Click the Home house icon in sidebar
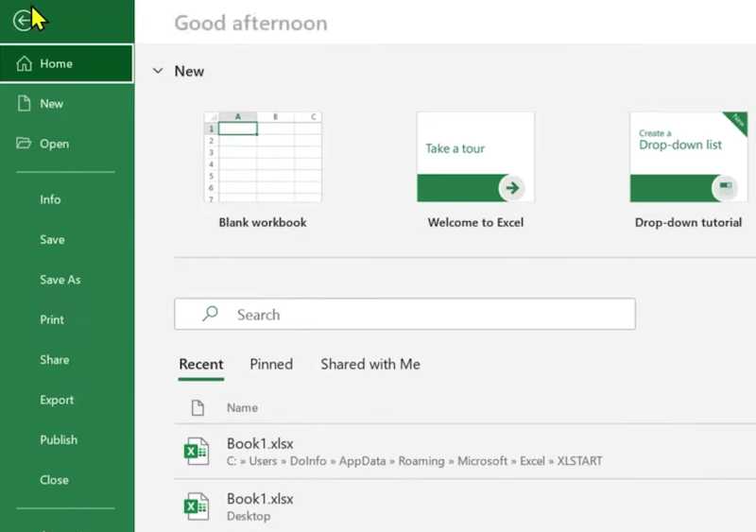This screenshot has height=532, width=756. [x=25, y=63]
